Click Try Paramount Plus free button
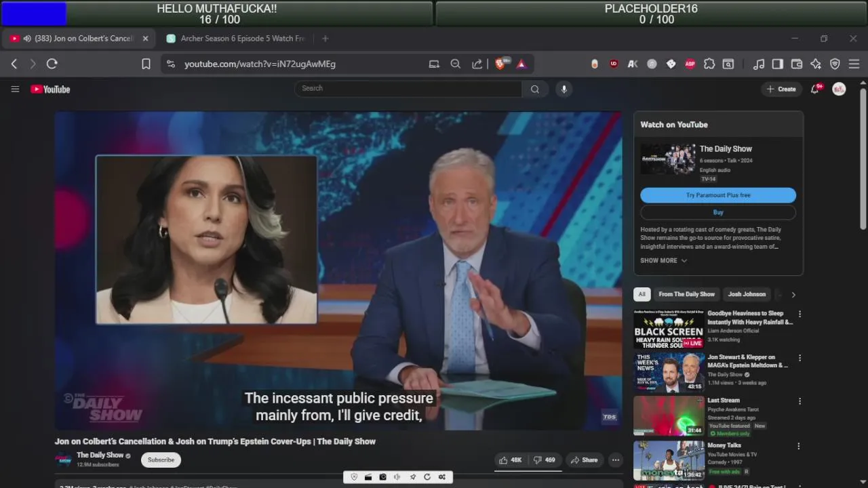Image resolution: width=868 pixels, height=488 pixels. (718, 195)
